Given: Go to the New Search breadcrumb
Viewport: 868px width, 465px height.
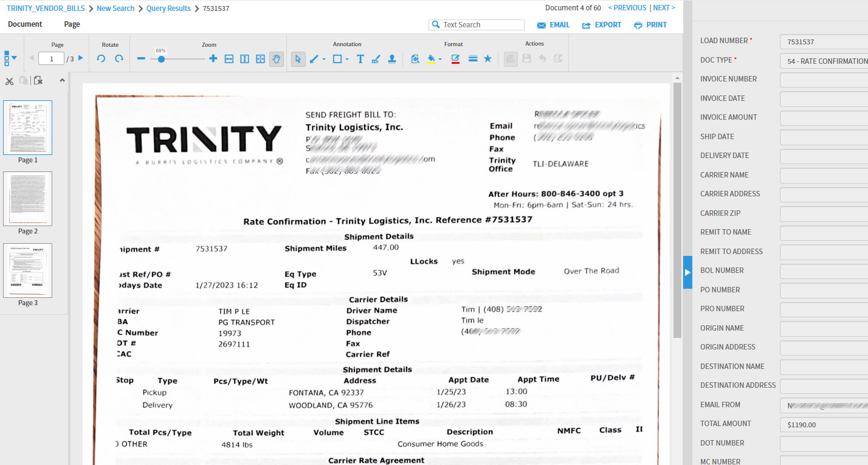Looking at the screenshot, I should point(115,9).
